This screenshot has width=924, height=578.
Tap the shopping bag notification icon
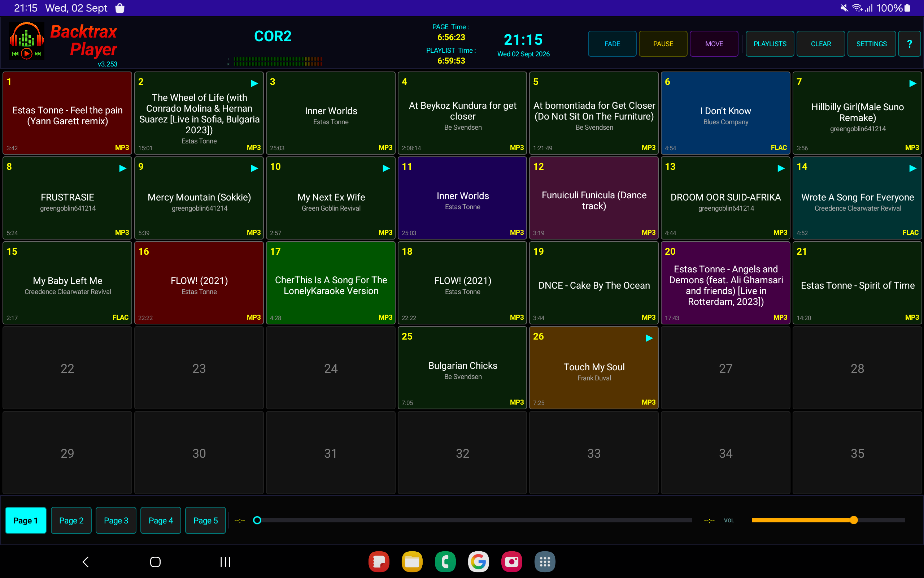pyautogui.click(x=120, y=8)
